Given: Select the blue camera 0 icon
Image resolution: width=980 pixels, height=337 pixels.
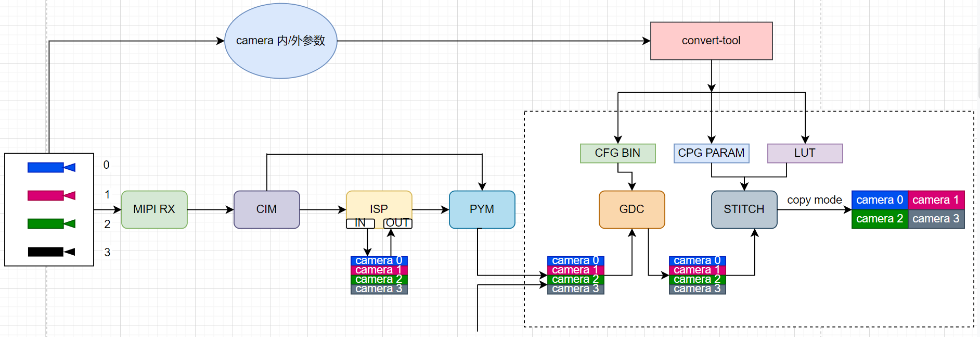Looking at the screenshot, I should tap(51, 167).
